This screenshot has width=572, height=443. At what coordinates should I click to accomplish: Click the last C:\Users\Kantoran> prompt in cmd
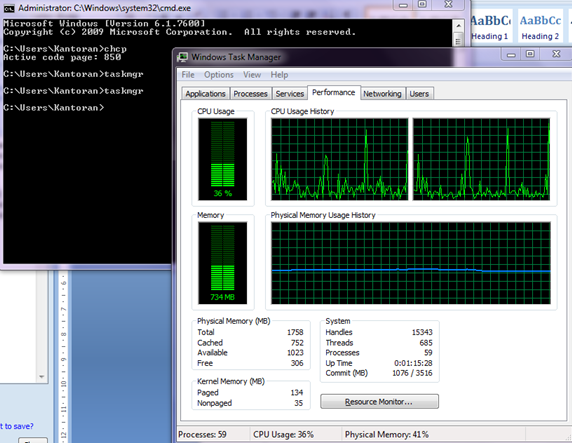(x=54, y=108)
